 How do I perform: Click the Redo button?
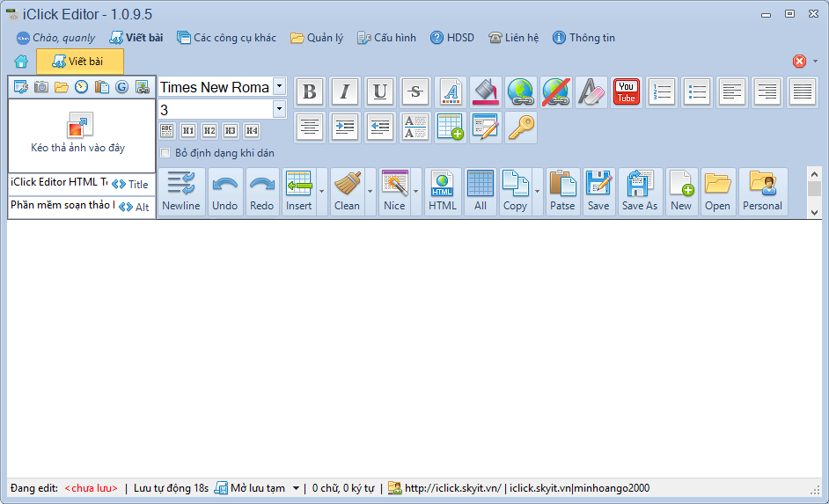pyautogui.click(x=261, y=191)
